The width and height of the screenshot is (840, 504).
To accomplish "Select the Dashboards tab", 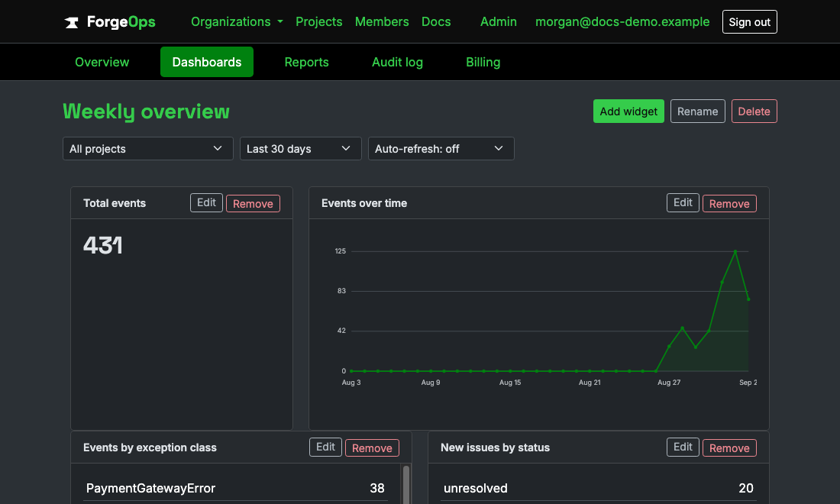I will pos(207,62).
